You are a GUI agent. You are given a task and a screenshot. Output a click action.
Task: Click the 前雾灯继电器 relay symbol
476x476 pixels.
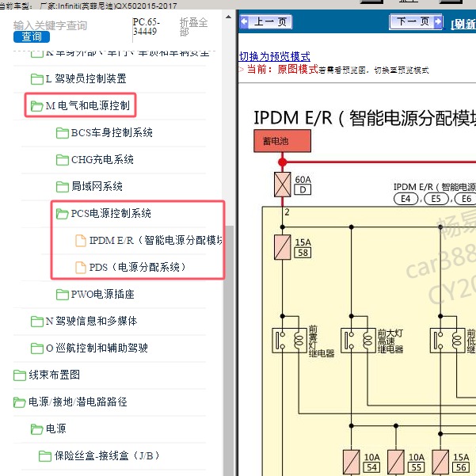tap(290, 340)
